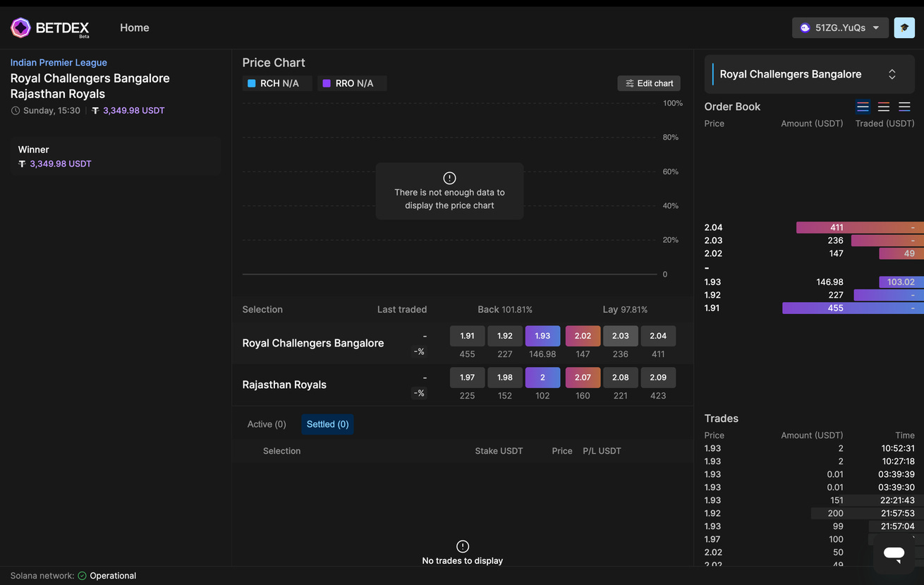This screenshot has width=924, height=585.
Task: Click the BetDEX logo
Action: point(50,28)
